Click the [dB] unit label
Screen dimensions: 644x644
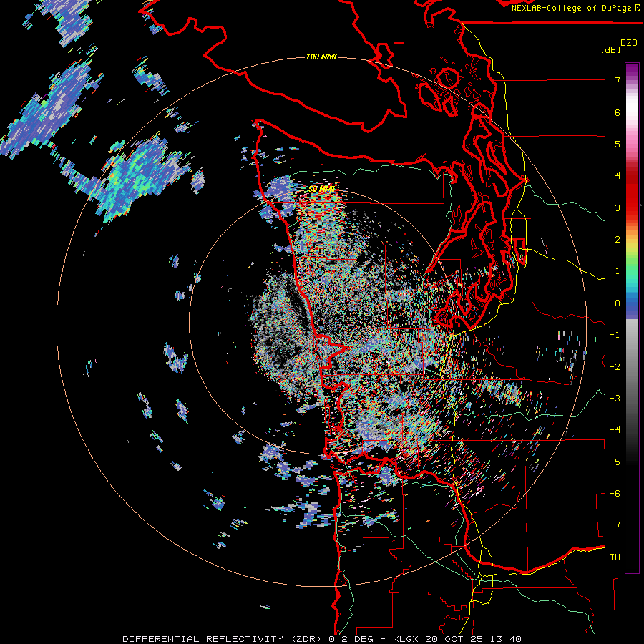tap(610, 49)
